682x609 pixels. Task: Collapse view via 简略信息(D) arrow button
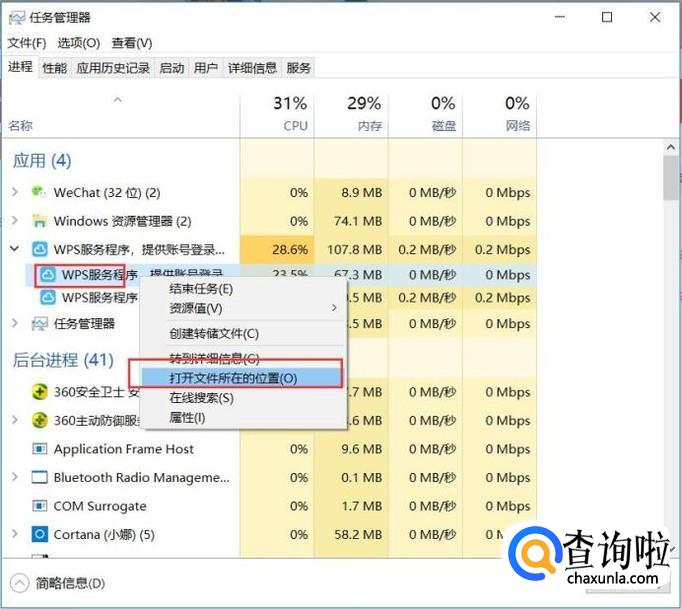pyautogui.click(x=19, y=583)
